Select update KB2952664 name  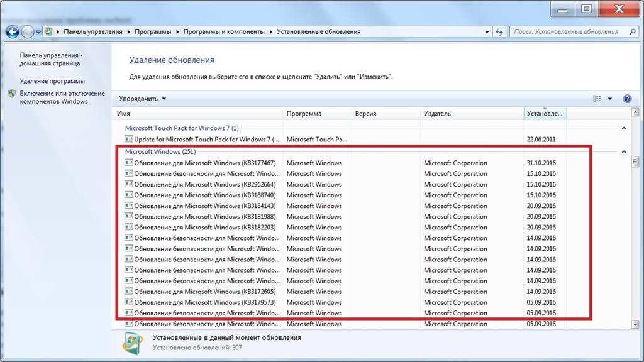(x=205, y=184)
